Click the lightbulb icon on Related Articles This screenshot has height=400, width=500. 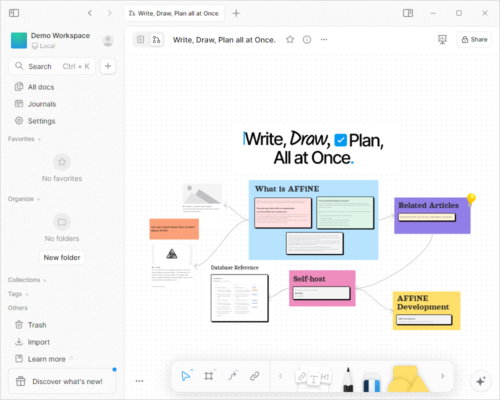pyautogui.click(x=471, y=199)
